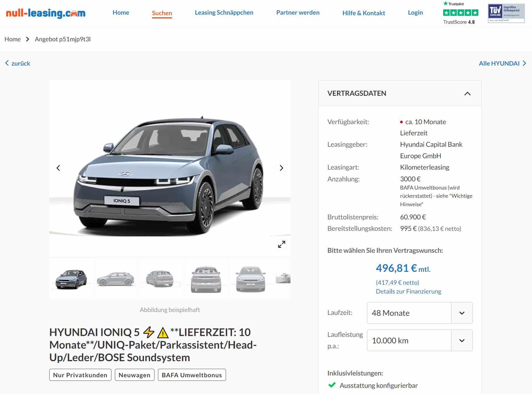This screenshot has height=394, width=532.
Task: Click the green check next to Ausstattung konfigurierbar
Action: [x=332, y=385]
